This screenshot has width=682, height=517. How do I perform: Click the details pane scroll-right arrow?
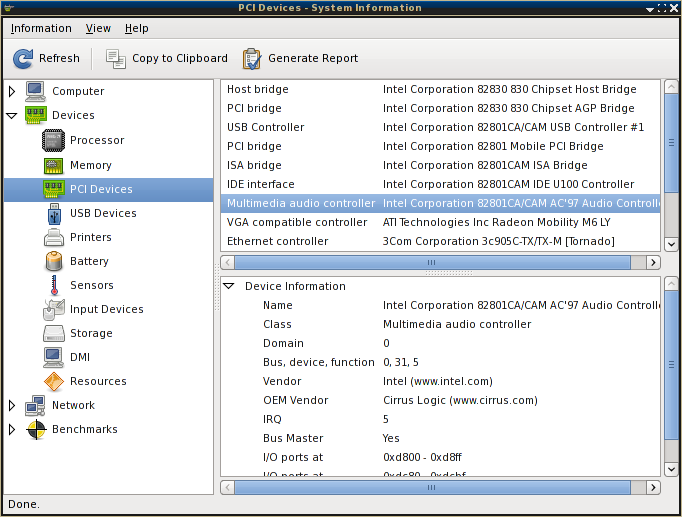pos(653,487)
